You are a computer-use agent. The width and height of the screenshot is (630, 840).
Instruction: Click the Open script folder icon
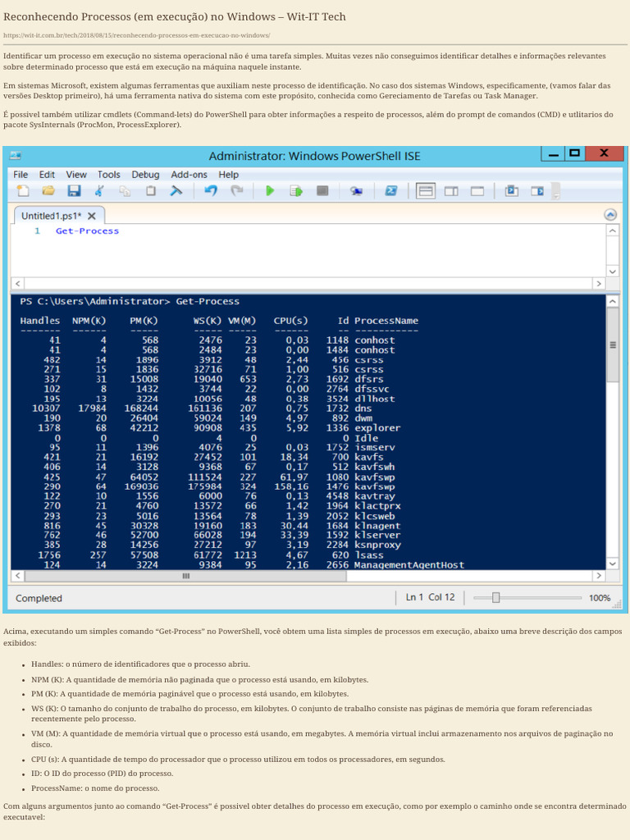[48, 191]
